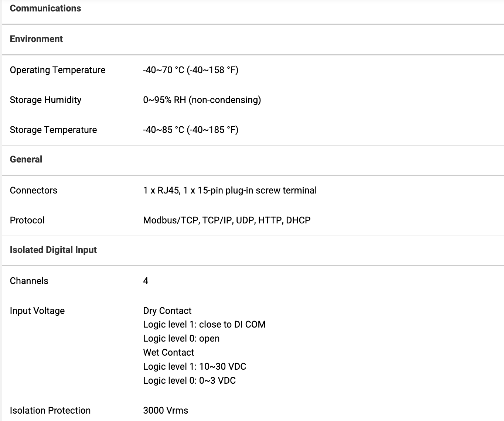This screenshot has width=504, height=421.
Task: Click the Dry Contact text line
Action: pos(167,311)
